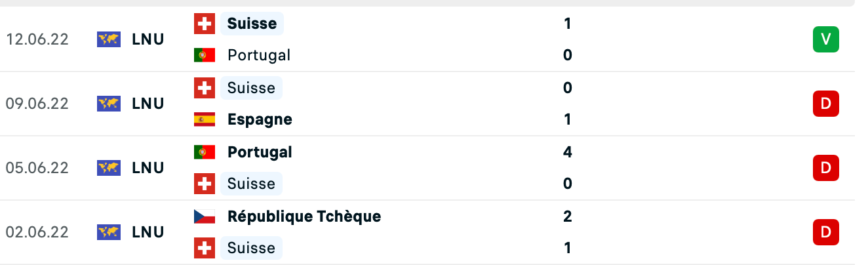The height and width of the screenshot is (265, 868).
Task: Click the red D badge for 09.06.22 match
Action: pyautogui.click(x=826, y=104)
